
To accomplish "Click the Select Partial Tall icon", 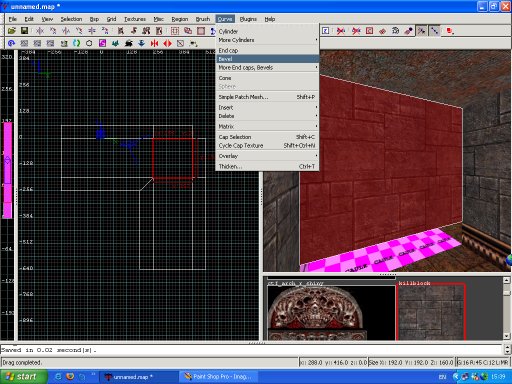I will (x=146, y=31).
